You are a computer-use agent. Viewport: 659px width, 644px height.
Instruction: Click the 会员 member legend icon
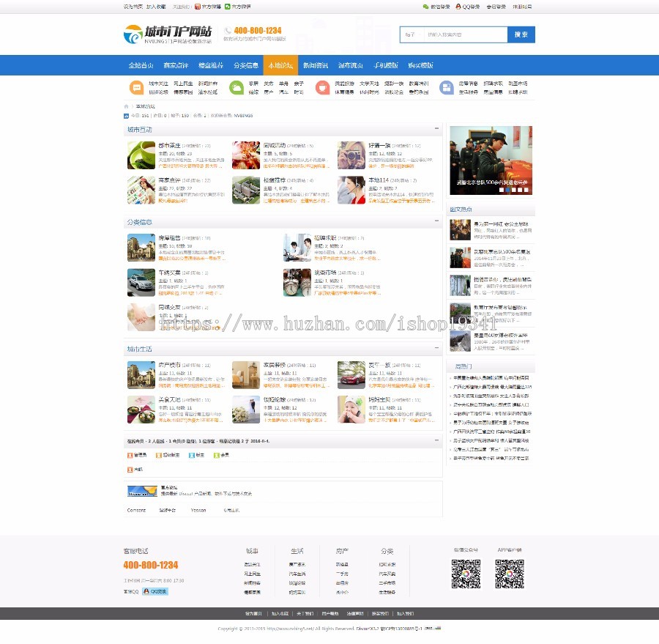[x=216, y=455]
